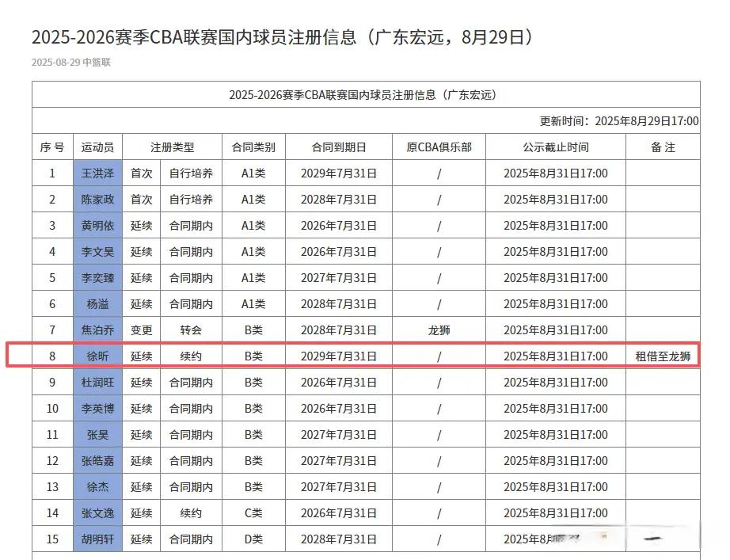Click 延续 in 李英博's row
This screenshot has width=730, height=560.
tap(141, 408)
